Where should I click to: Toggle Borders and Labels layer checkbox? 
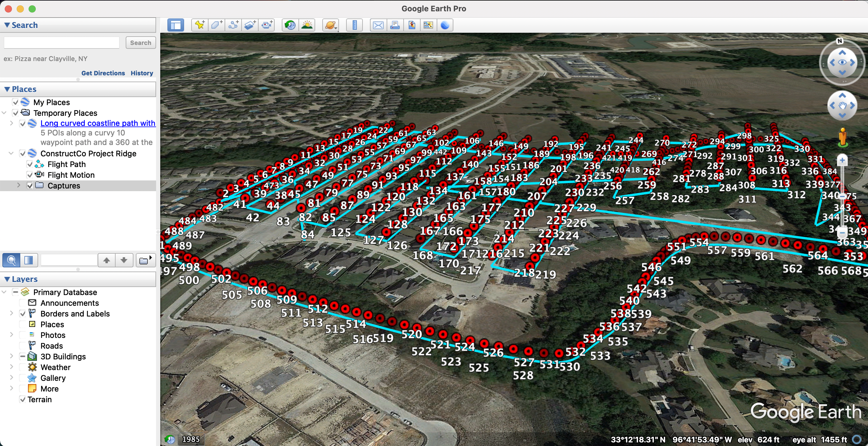(x=23, y=314)
